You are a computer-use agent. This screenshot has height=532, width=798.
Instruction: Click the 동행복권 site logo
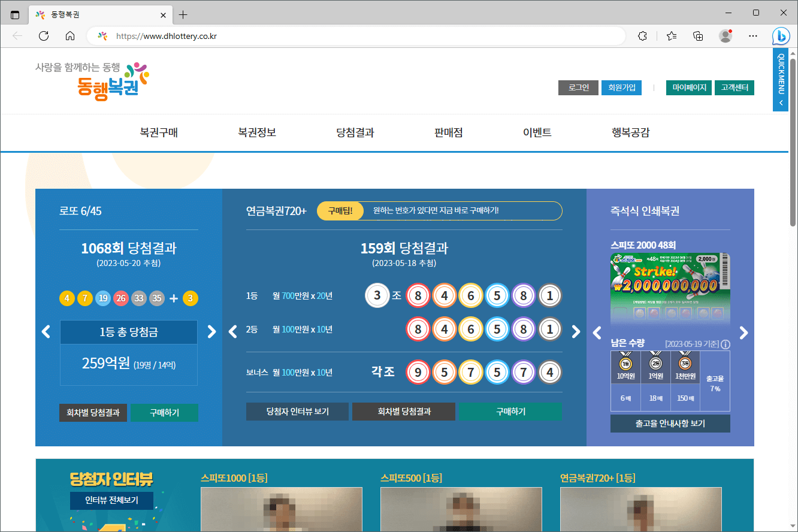click(93, 81)
